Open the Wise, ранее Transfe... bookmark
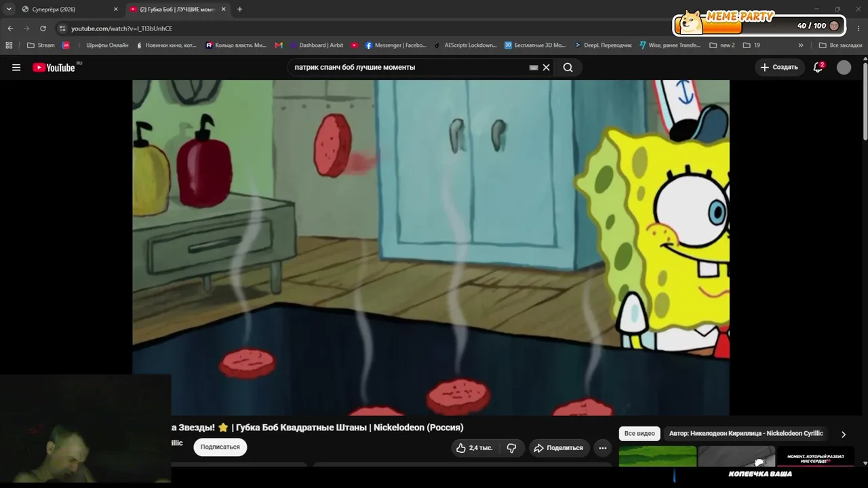Screen dimensions: 868x488 pos(671,45)
